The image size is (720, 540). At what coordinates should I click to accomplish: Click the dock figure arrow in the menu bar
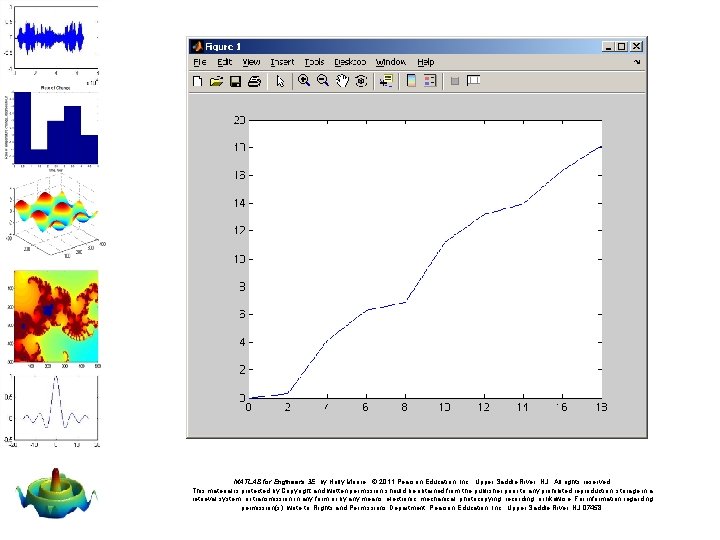(637, 62)
